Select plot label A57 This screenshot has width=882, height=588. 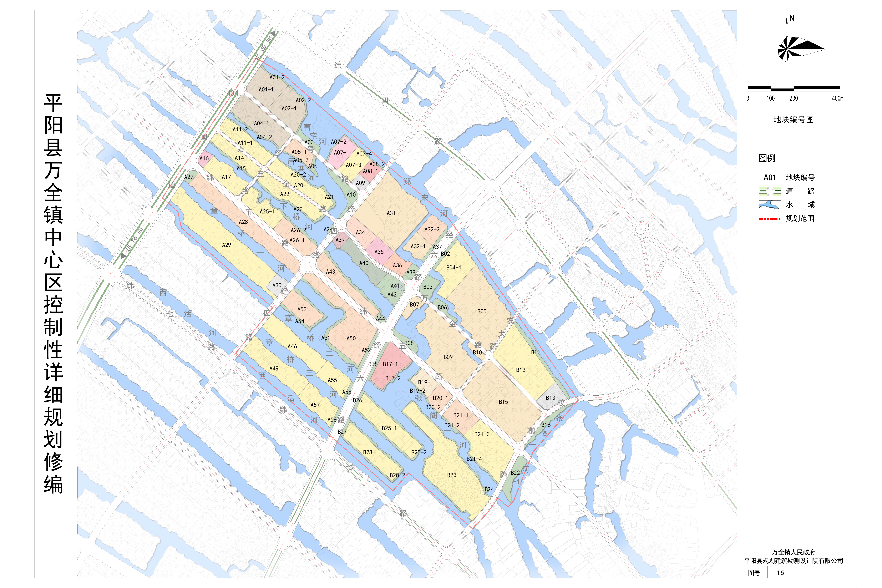(x=315, y=405)
